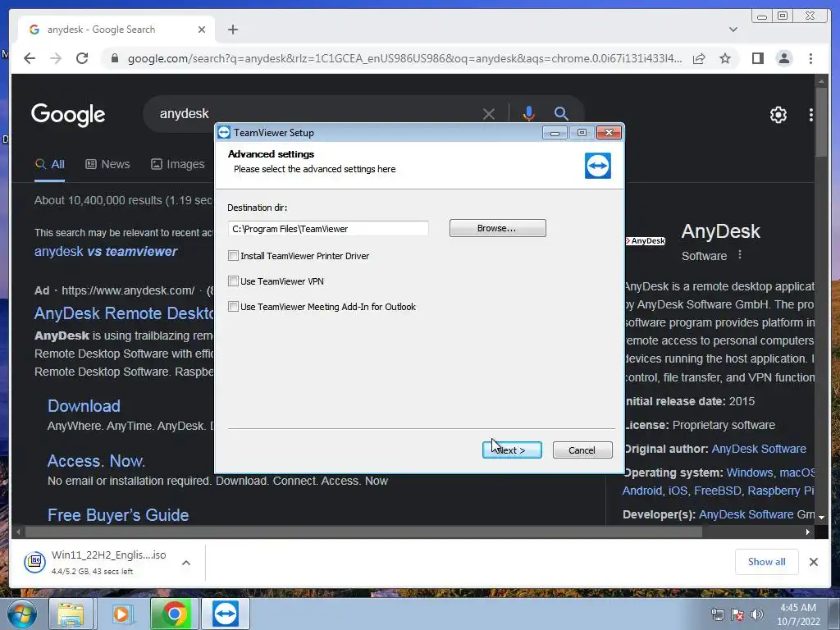Open Windows Explorer from the taskbar
This screenshot has height=630, width=840.
coord(71,614)
